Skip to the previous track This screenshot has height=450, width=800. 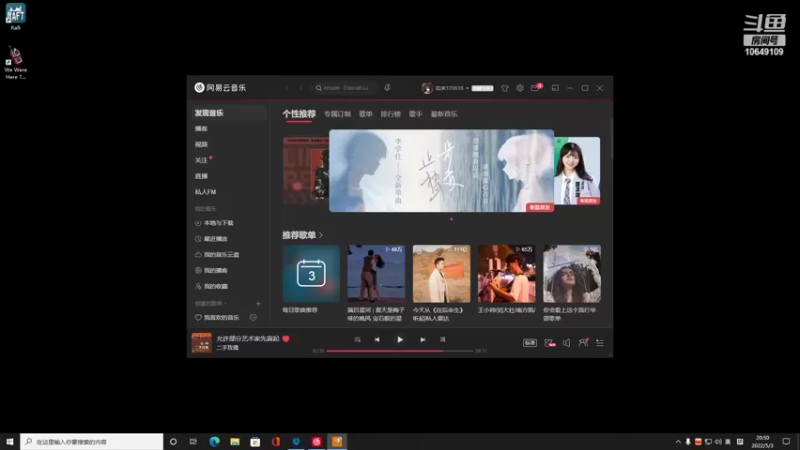click(377, 339)
